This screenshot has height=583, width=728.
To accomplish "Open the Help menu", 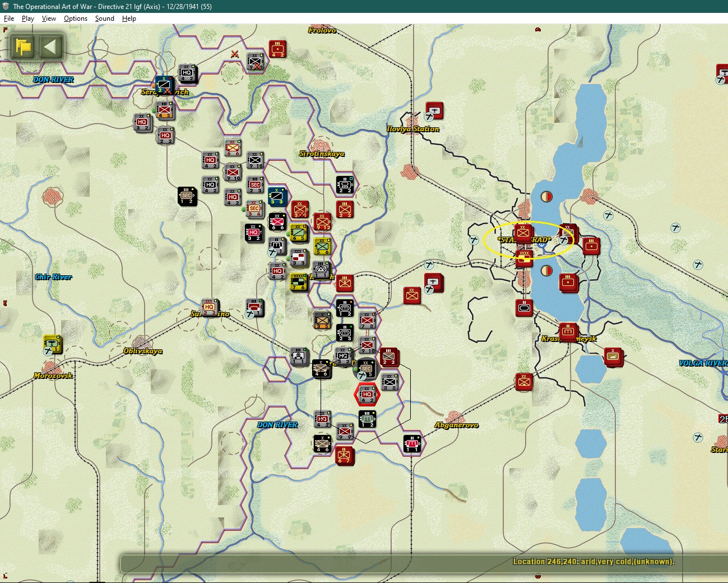I will tap(129, 18).
